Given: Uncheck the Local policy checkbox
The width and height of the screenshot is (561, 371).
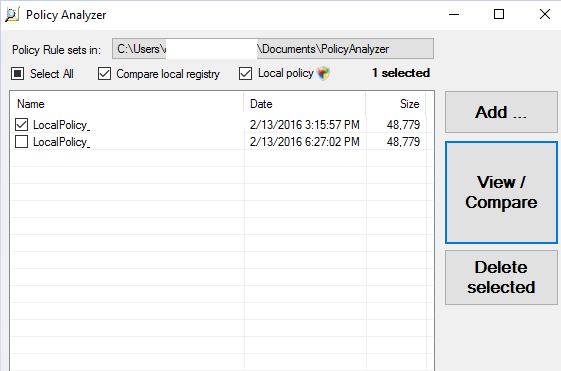Looking at the screenshot, I should click(x=245, y=73).
